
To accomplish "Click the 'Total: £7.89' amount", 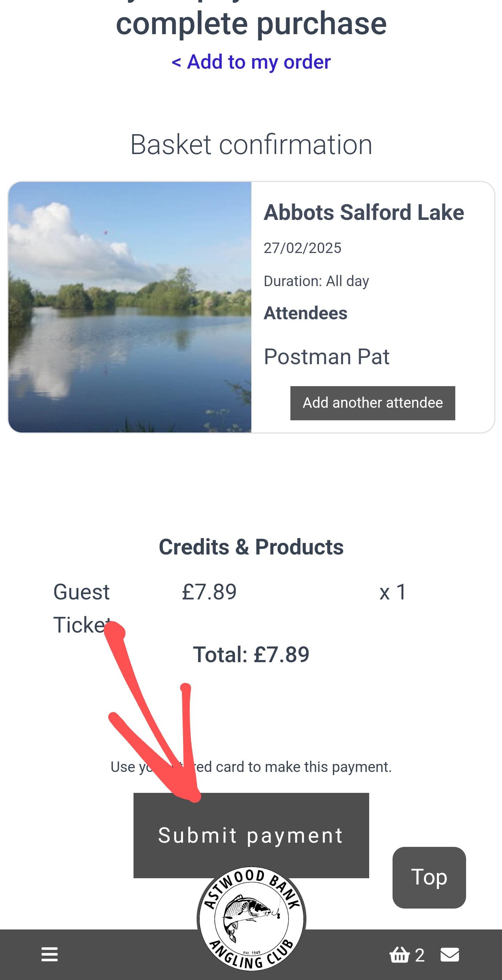I will point(251,654).
